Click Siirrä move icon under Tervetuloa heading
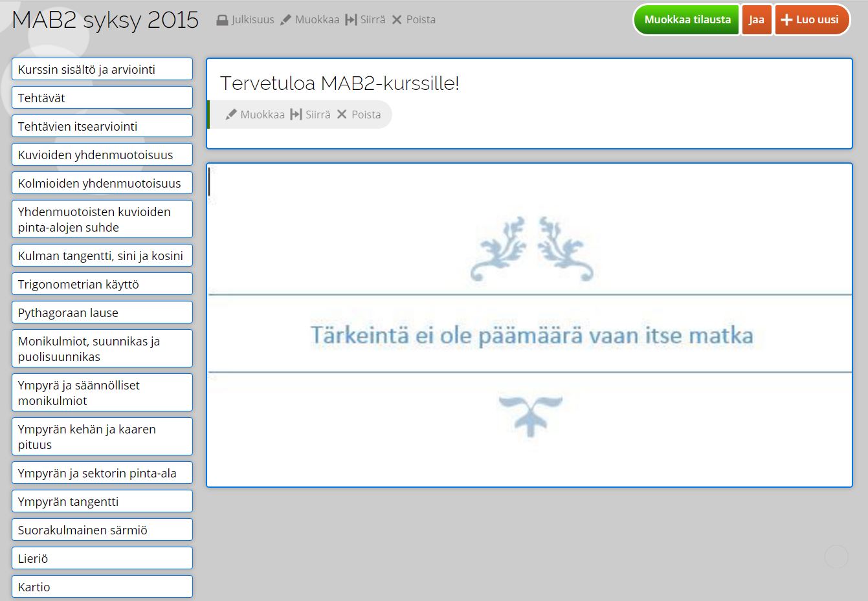This screenshot has height=601, width=868. coord(296,115)
